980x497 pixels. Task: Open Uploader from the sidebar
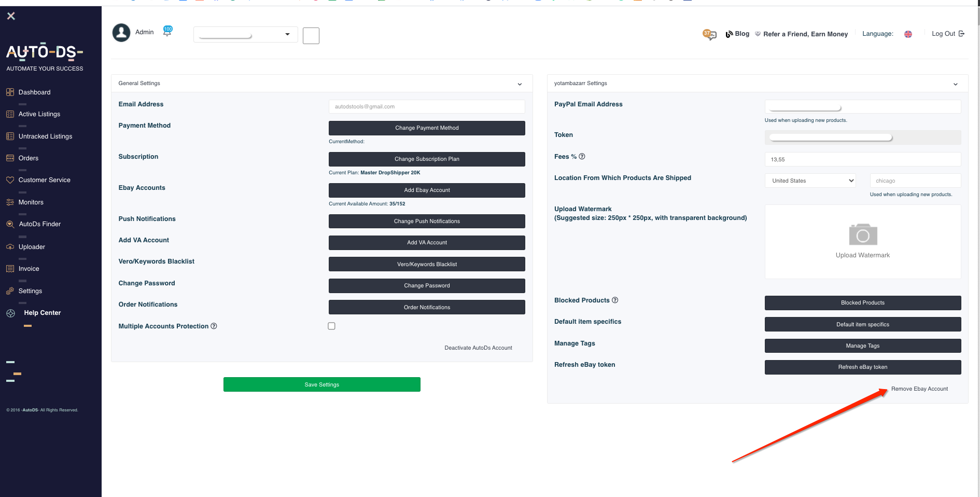pos(32,247)
